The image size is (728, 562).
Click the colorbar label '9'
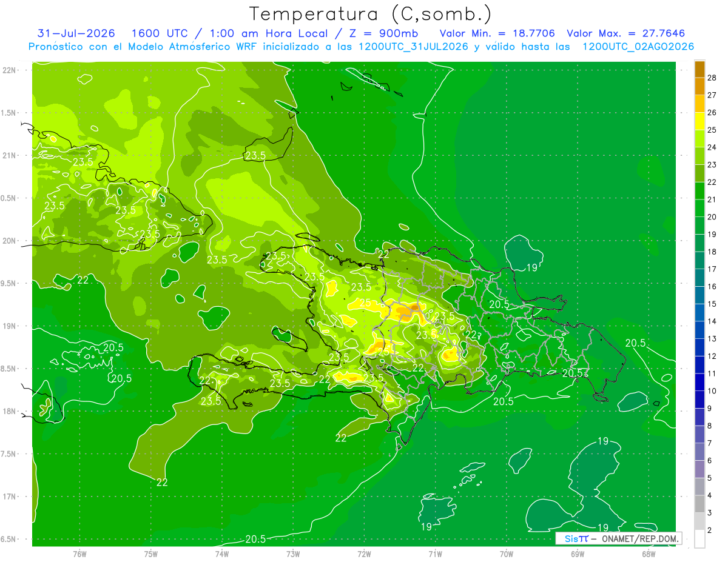(710, 409)
